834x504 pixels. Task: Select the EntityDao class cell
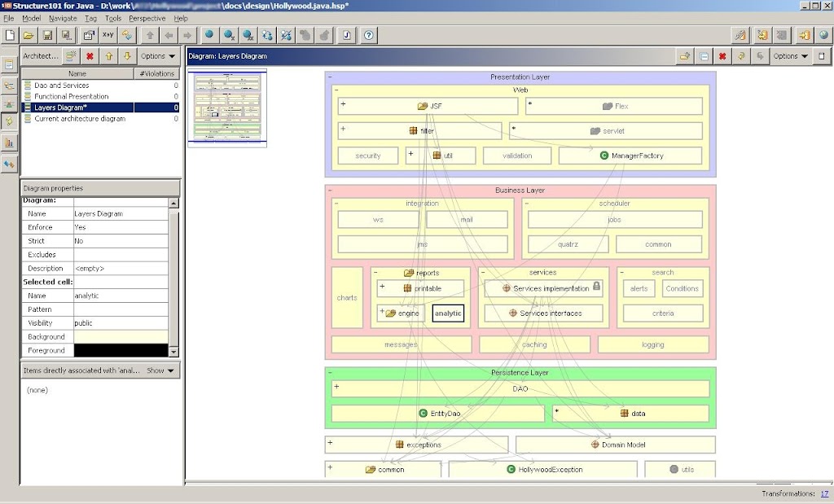click(437, 413)
